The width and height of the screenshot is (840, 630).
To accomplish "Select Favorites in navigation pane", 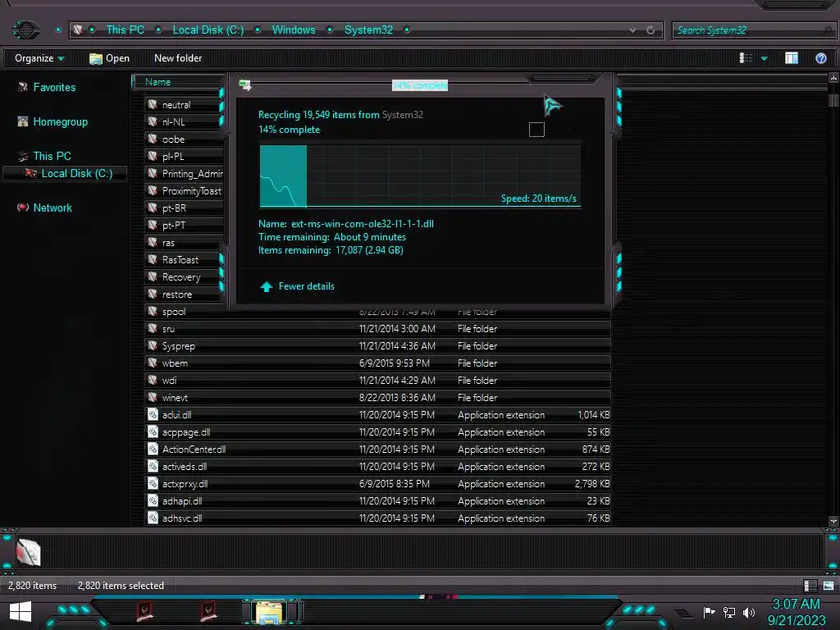I will (54, 87).
